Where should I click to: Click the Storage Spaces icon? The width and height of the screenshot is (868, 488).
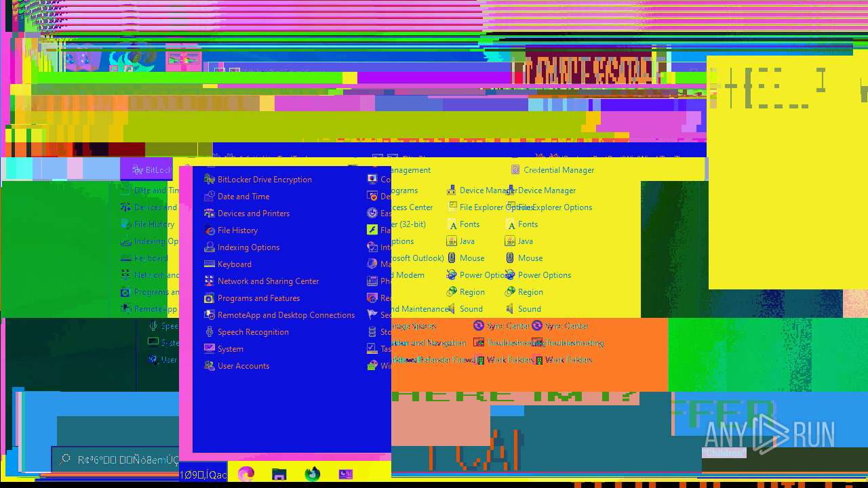pos(372,332)
